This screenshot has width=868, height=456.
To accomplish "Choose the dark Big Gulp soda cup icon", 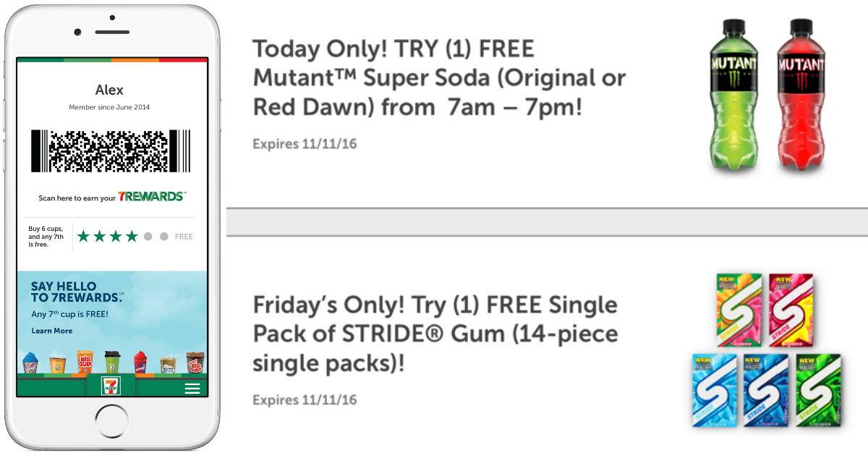I will 193,362.
